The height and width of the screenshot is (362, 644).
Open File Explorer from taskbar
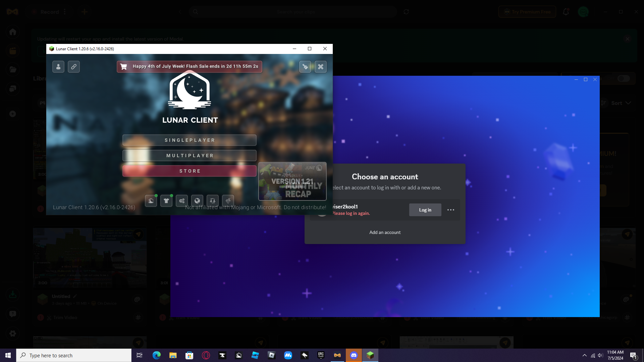[x=173, y=355]
